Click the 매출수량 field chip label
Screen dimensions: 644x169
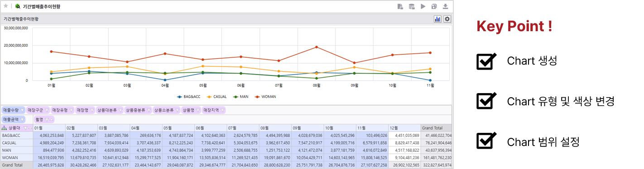pyautogui.click(x=10, y=110)
